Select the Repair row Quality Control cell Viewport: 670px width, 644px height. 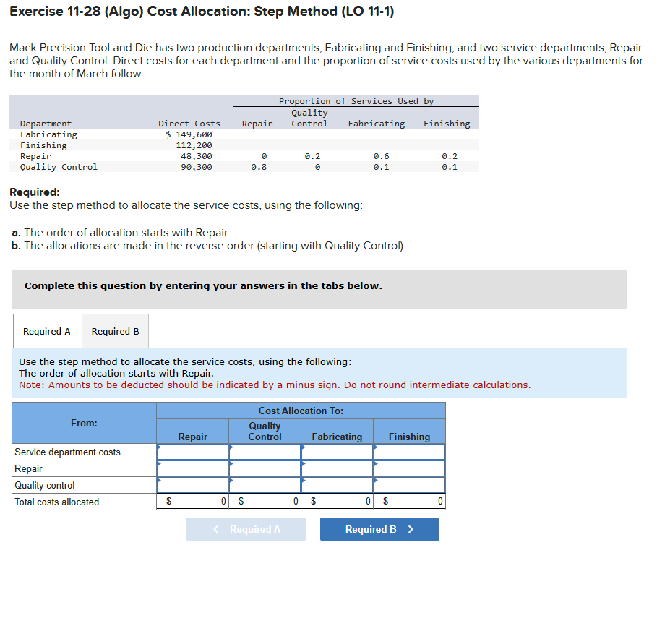pyautogui.click(x=264, y=468)
